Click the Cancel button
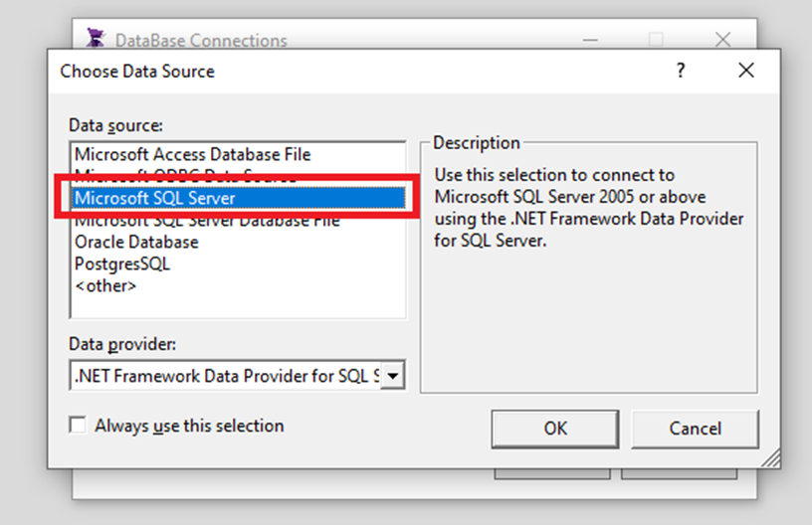 click(x=695, y=429)
